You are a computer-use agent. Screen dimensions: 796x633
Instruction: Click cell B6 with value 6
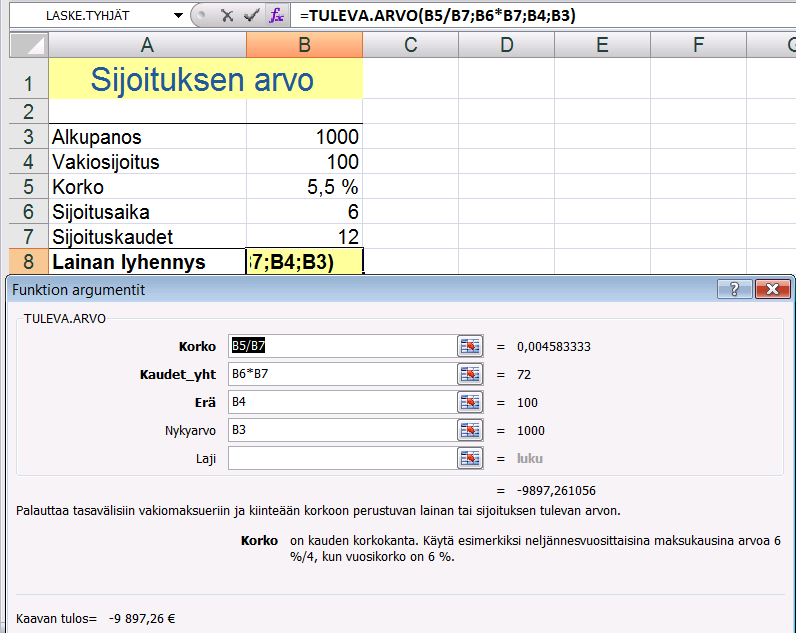[305, 211]
